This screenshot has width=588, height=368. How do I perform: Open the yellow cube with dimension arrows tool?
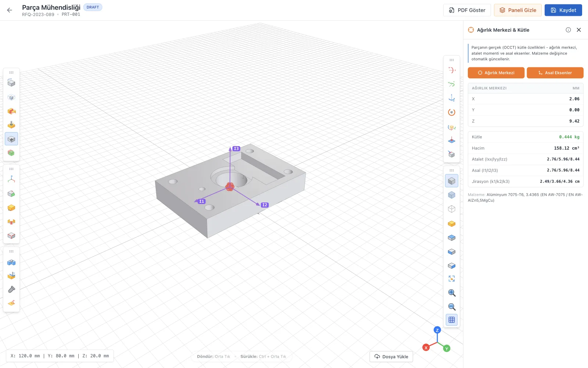(x=452, y=127)
